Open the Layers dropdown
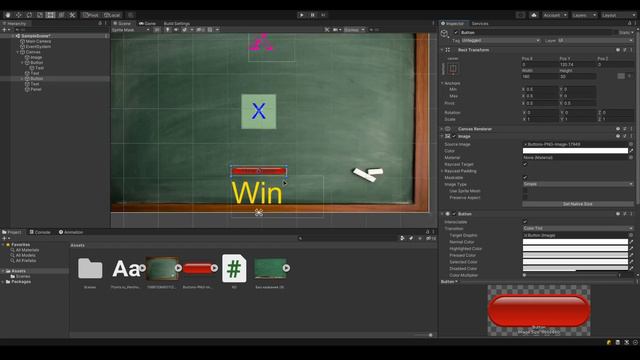The height and width of the screenshot is (360, 640). tap(584, 15)
